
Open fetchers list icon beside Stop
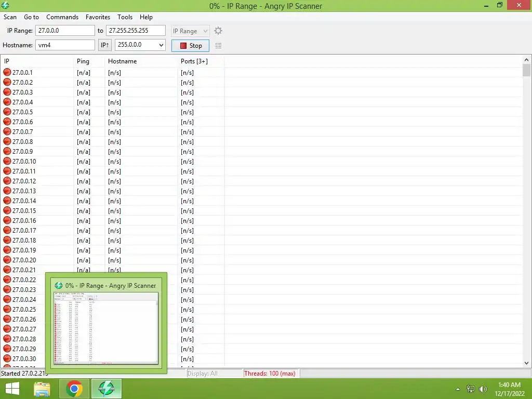[x=218, y=46]
